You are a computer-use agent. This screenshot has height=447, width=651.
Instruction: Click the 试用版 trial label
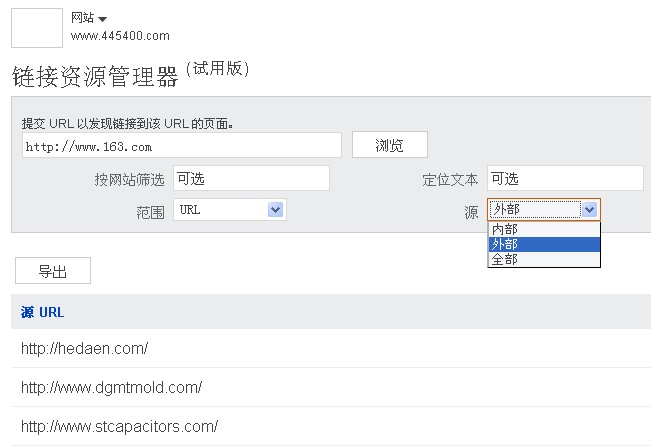pos(217,69)
